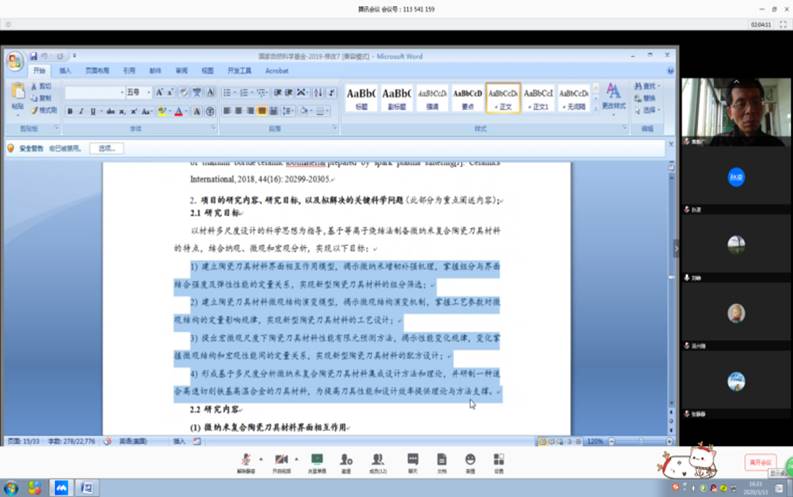Open the meeting settings icon

(x=498, y=460)
